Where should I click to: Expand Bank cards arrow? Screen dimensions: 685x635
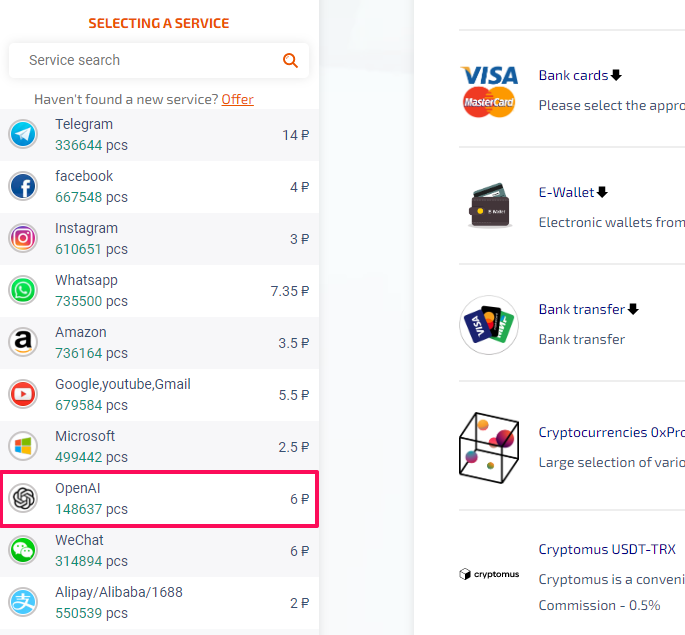click(x=616, y=75)
